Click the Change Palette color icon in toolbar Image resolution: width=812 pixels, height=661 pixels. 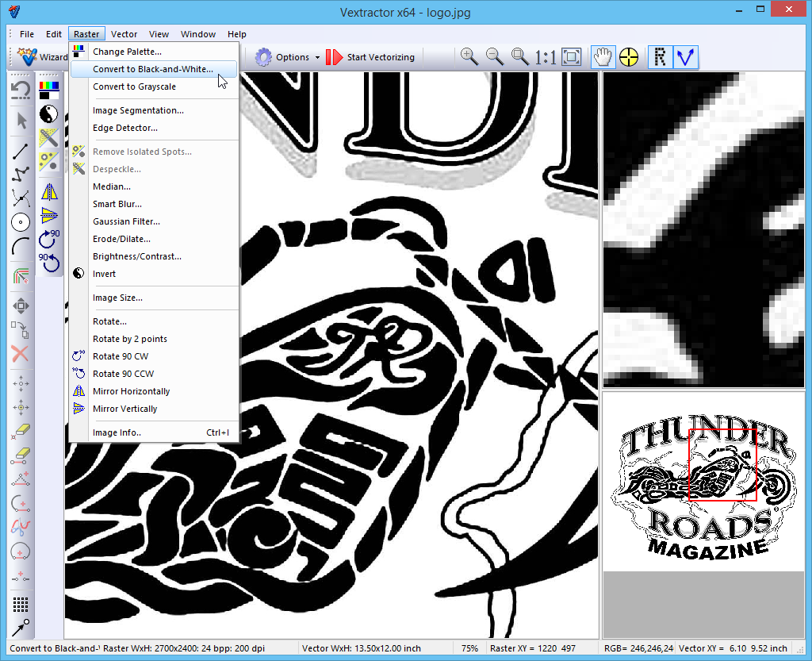point(49,89)
